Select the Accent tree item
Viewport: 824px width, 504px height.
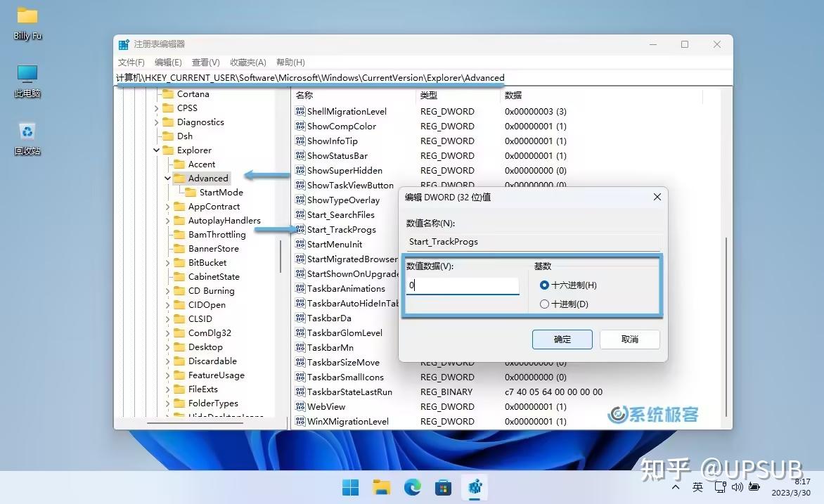pyautogui.click(x=202, y=164)
